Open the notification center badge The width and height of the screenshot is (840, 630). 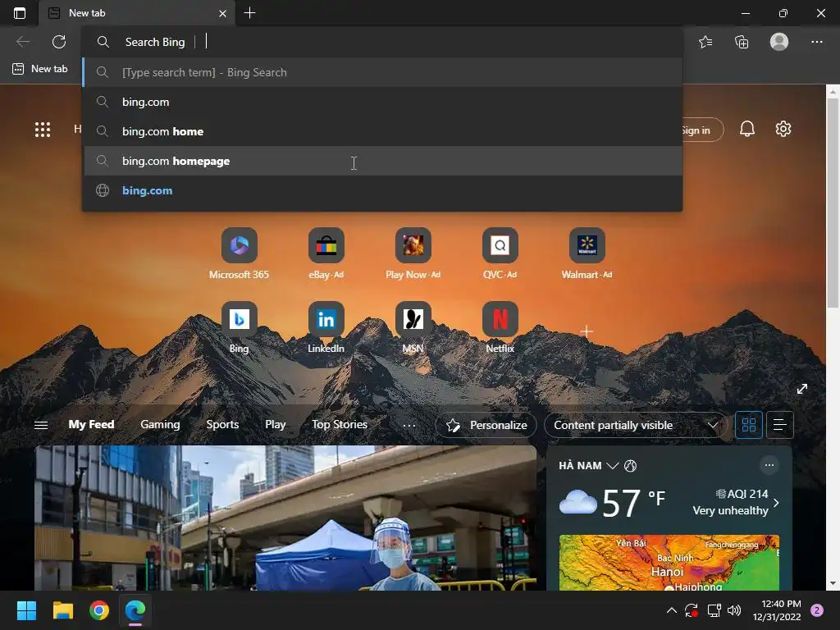[x=817, y=610]
